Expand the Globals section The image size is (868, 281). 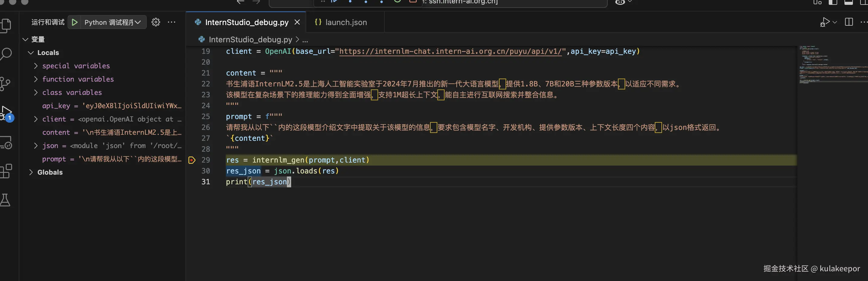pos(31,172)
